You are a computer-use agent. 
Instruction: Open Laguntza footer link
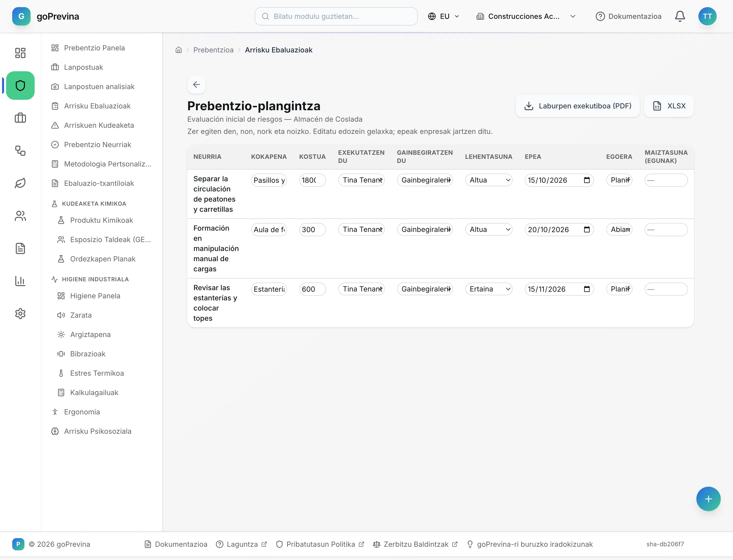(241, 544)
